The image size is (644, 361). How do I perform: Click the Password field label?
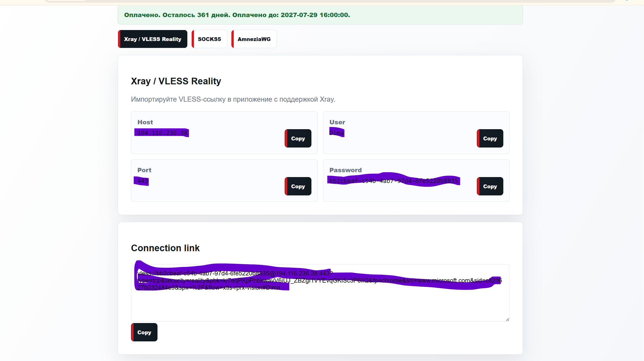click(345, 170)
